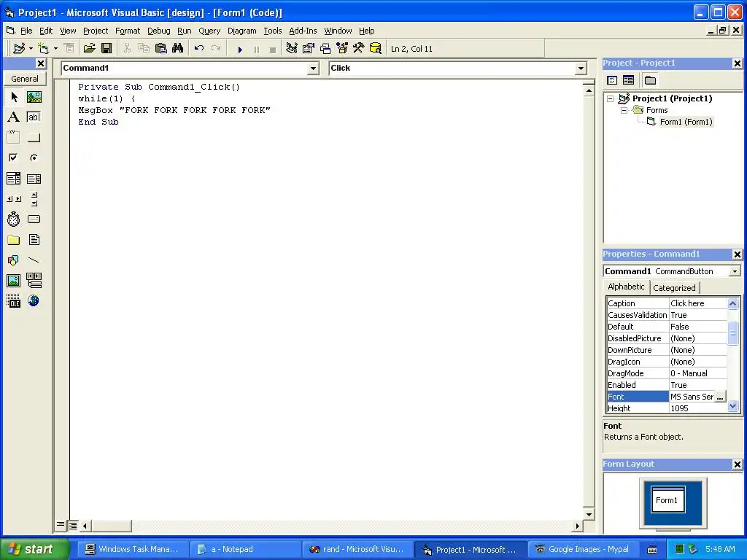Open the Add Project dropdown arrow

tap(31, 49)
